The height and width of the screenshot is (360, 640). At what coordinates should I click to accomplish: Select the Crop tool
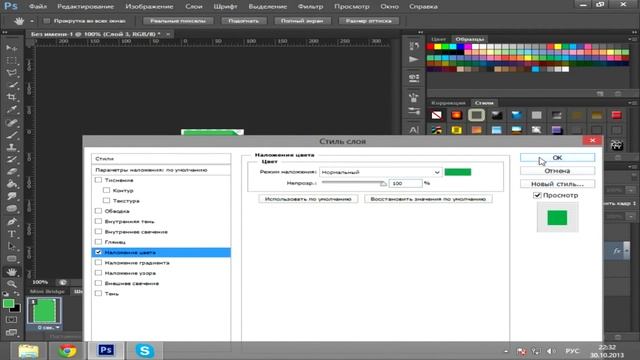click(x=11, y=97)
